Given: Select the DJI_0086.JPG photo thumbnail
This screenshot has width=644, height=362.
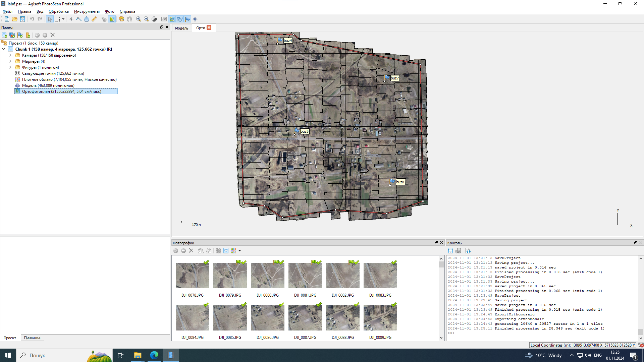Looking at the screenshot, I should tap(267, 318).
